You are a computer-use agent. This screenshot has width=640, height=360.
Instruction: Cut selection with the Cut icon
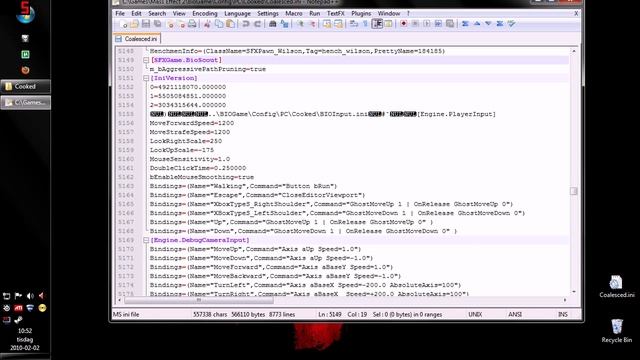[207, 24]
